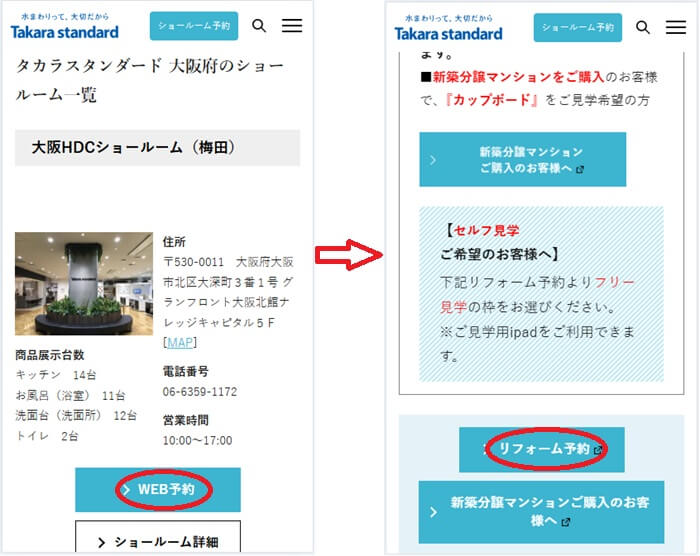This screenshot has width=700, height=556.
Task: Tap ショールーム予約 button in right screen header
Action: pos(578,28)
